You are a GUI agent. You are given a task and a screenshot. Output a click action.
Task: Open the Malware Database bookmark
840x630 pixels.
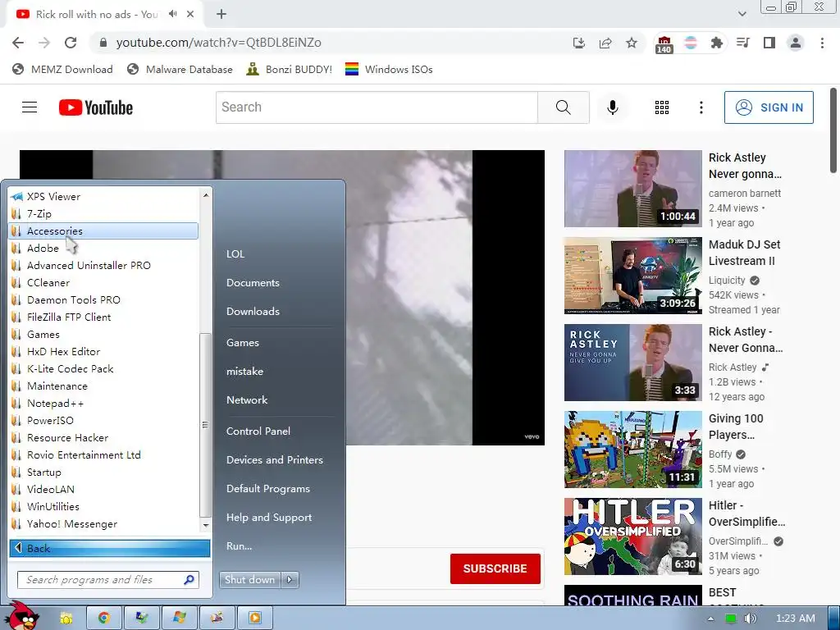(180, 70)
